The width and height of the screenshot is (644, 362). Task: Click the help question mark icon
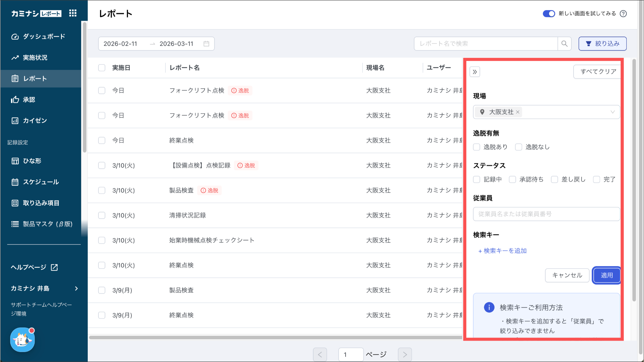click(x=623, y=14)
